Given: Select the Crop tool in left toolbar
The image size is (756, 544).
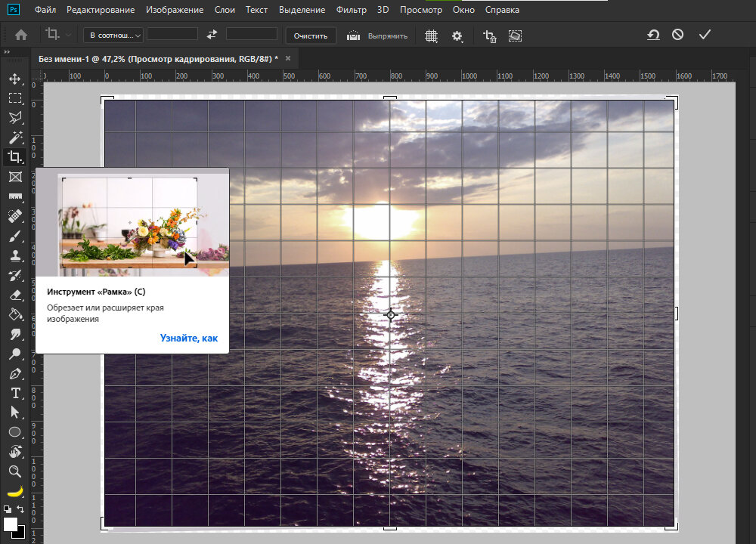Looking at the screenshot, I should [x=15, y=157].
